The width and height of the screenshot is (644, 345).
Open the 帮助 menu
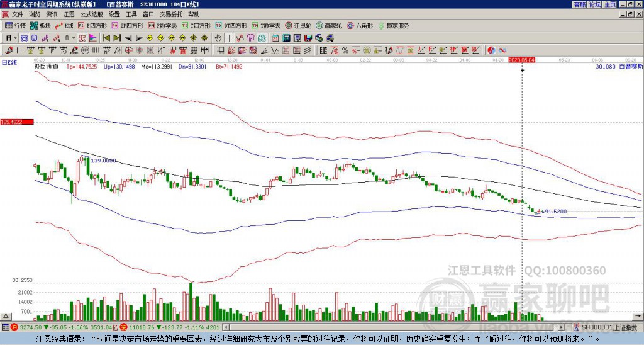194,14
